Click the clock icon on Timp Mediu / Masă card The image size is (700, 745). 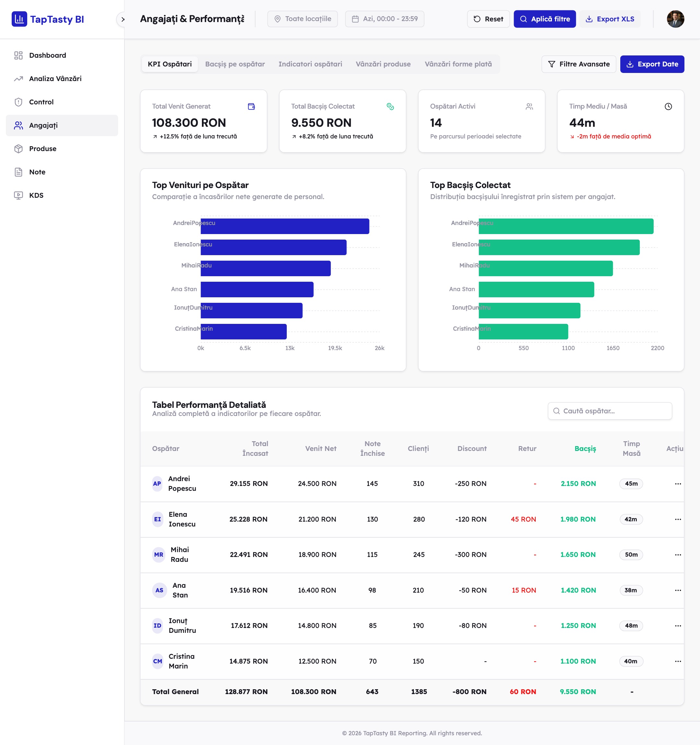(x=668, y=106)
